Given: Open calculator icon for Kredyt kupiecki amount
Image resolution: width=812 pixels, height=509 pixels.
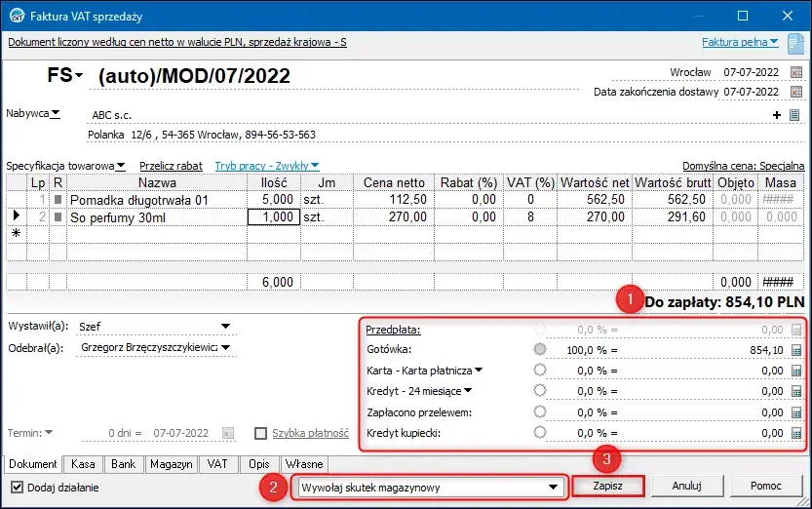Looking at the screenshot, I should [x=796, y=432].
